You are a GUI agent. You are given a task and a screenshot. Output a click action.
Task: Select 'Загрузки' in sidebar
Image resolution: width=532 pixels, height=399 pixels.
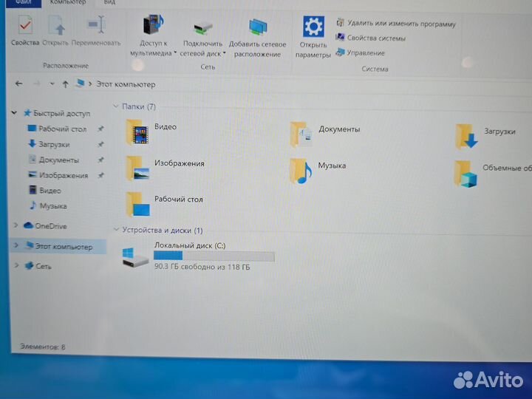pyautogui.click(x=49, y=144)
